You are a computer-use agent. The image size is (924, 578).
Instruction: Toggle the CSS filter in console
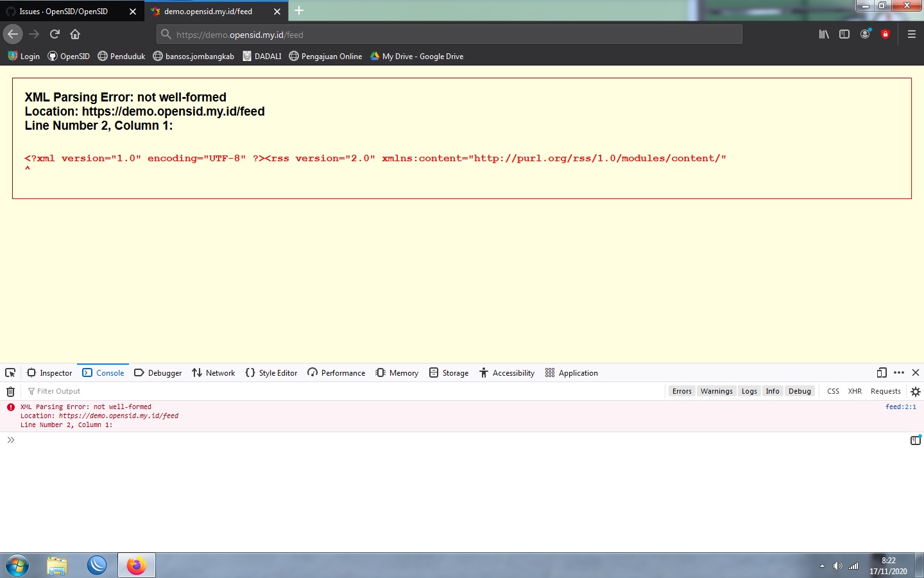pyautogui.click(x=833, y=391)
